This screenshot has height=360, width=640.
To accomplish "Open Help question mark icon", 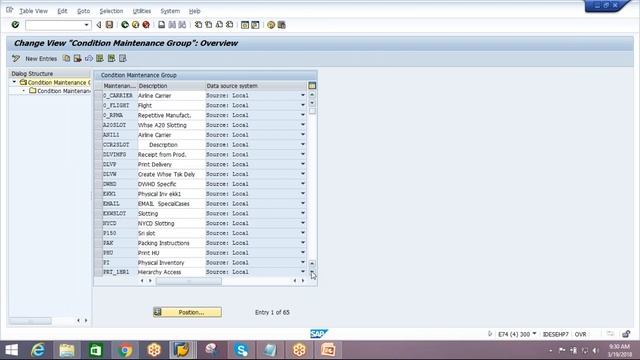I will click(271, 25).
